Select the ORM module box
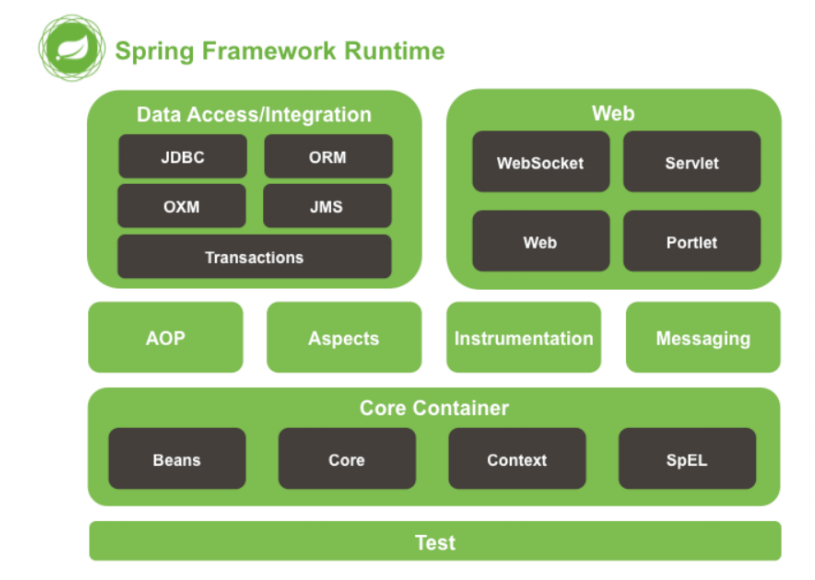This screenshot has width=815, height=580. coord(328,156)
